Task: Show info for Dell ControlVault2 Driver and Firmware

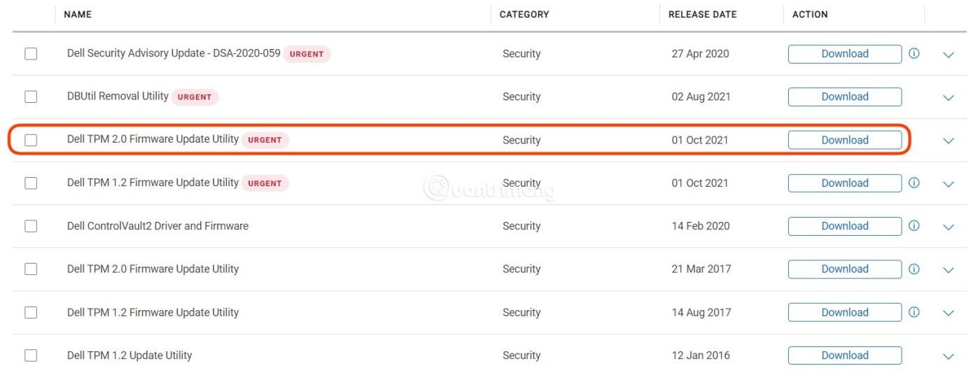Action: tap(914, 226)
